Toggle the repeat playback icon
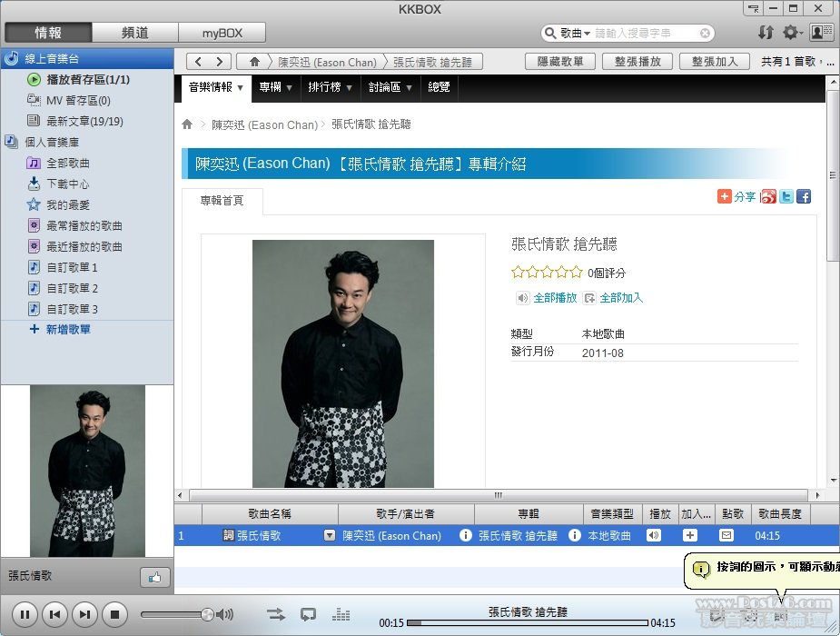 [308, 614]
